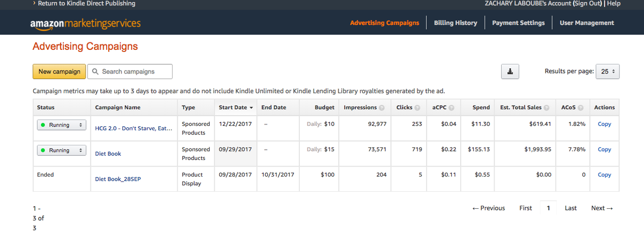Screen dimensions: 644x242
Task: Click the Ended status text
Action: point(45,175)
